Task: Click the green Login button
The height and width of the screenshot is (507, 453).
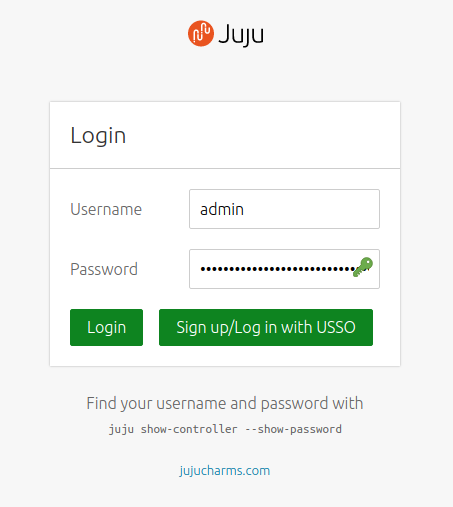Action: (106, 327)
